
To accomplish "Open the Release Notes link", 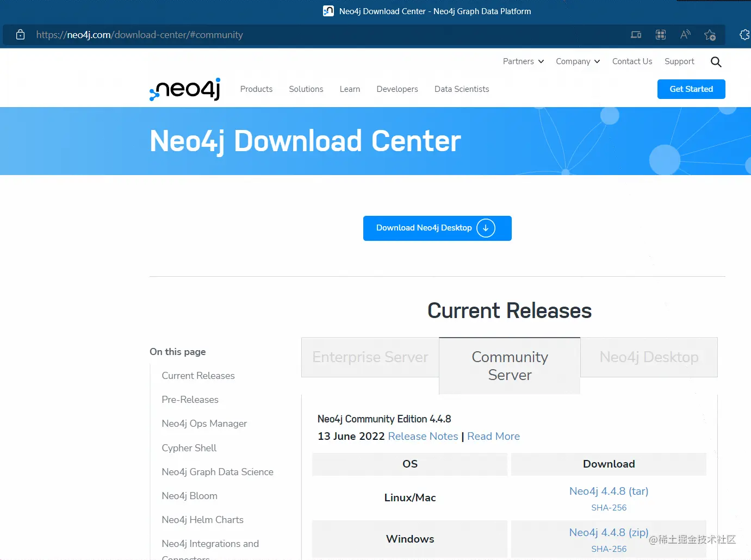I will pyautogui.click(x=423, y=437).
